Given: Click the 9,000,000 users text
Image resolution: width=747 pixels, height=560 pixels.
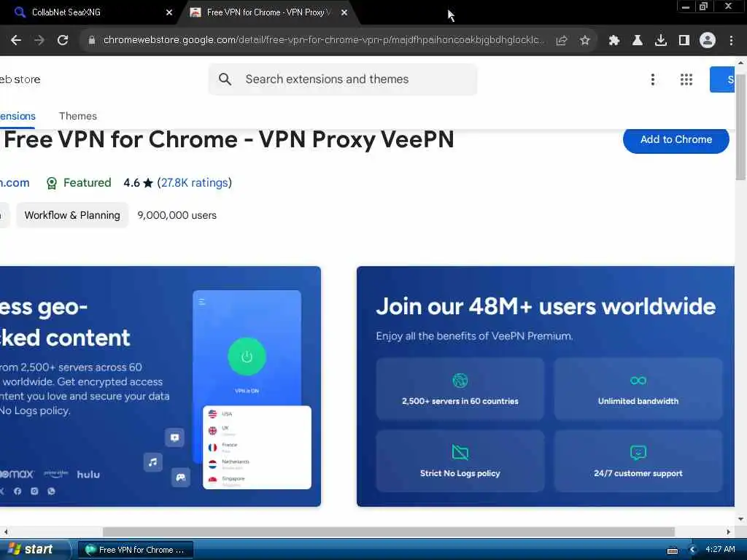Looking at the screenshot, I should pyautogui.click(x=177, y=215).
